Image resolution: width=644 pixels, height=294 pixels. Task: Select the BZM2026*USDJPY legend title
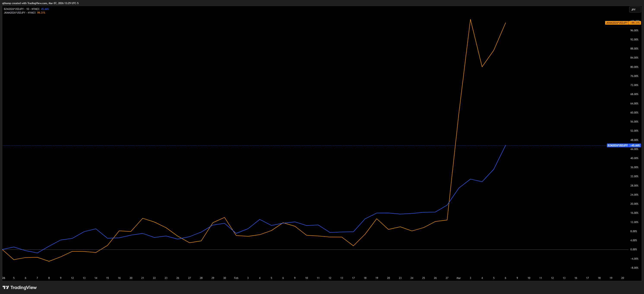(14, 9)
